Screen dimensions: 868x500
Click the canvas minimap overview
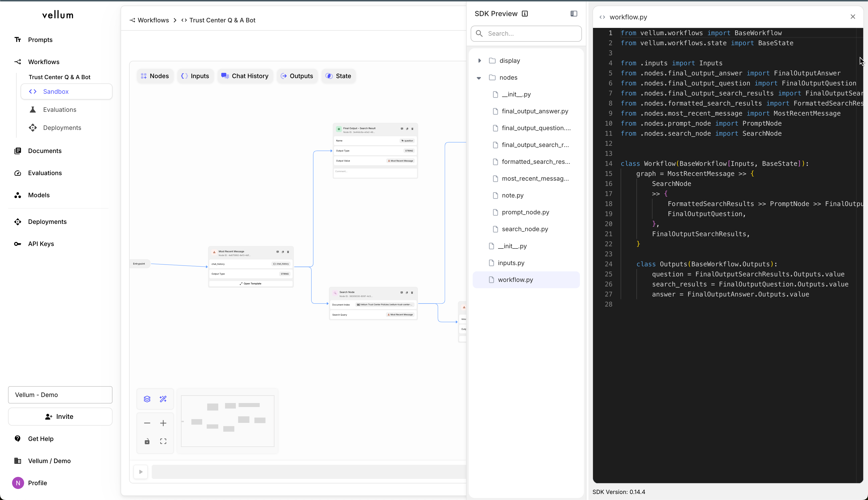click(228, 421)
